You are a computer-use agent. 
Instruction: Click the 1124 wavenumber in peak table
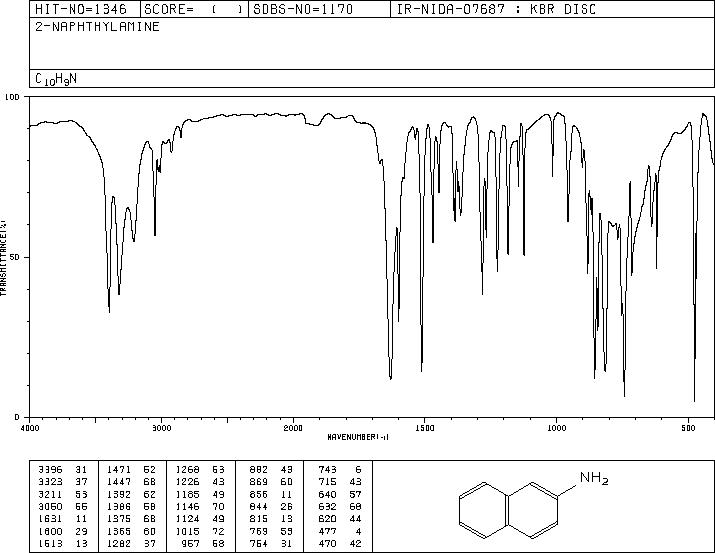click(x=187, y=519)
